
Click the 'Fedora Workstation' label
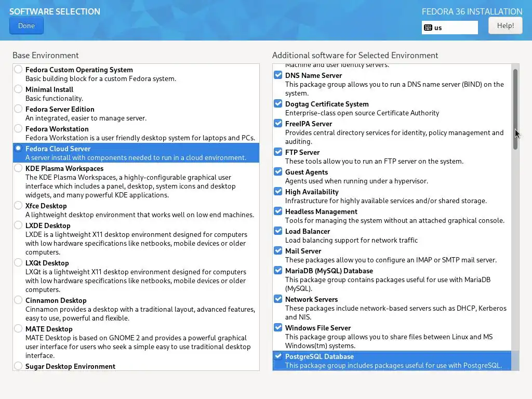57,129
